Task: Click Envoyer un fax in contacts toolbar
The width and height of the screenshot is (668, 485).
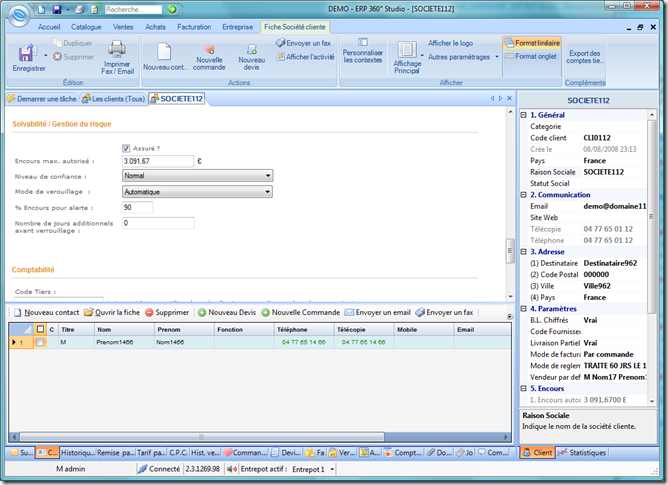Action: tap(444, 312)
